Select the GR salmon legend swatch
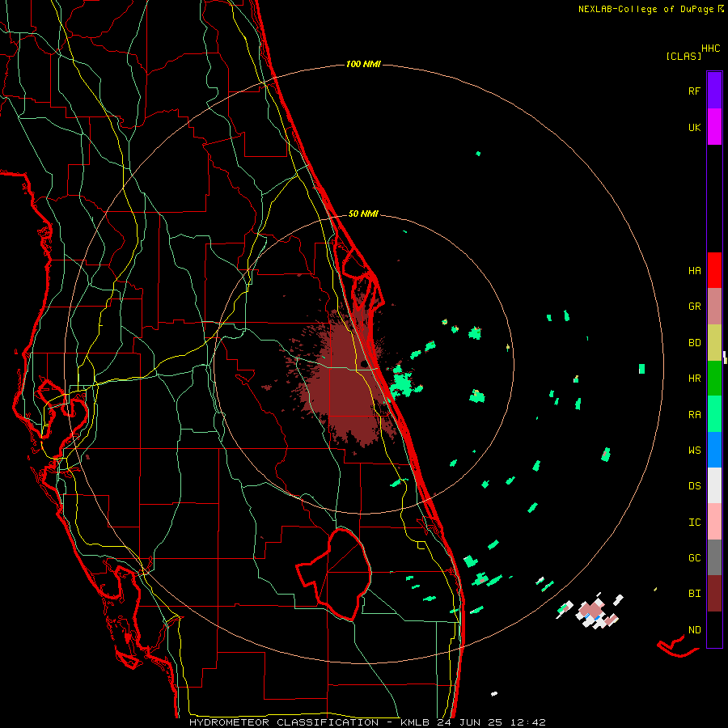The height and width of the screenshot is (728, 728). point(714,307)
